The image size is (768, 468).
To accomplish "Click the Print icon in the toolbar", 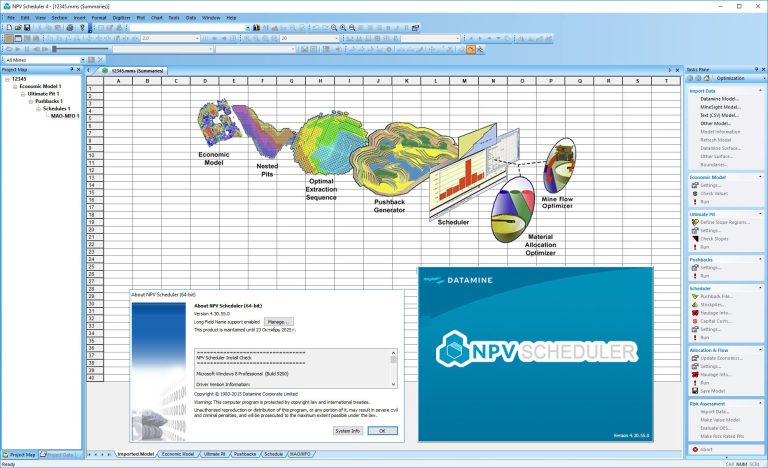I will [x=70, y=28].
